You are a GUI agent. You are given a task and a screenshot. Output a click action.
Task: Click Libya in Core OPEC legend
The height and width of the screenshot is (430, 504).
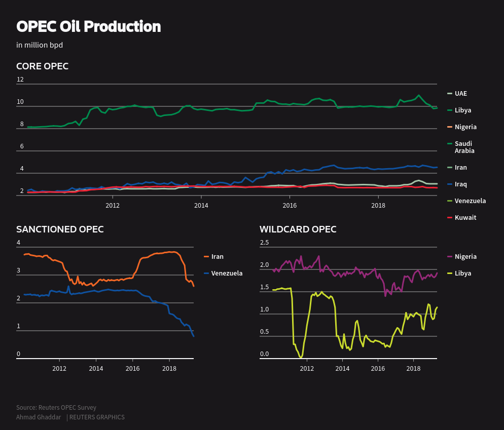(462, 110)
